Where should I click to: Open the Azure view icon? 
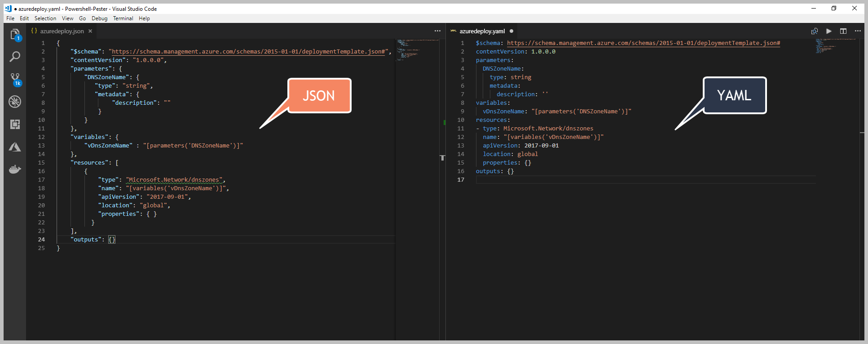15,147
